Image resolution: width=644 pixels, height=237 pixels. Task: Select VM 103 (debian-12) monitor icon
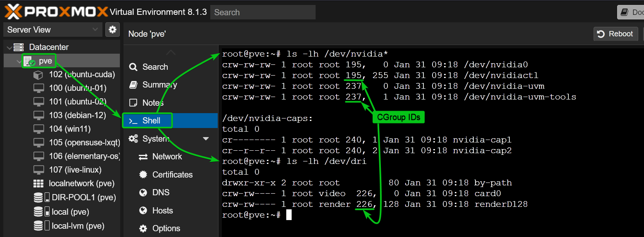[x=38, y=116]
